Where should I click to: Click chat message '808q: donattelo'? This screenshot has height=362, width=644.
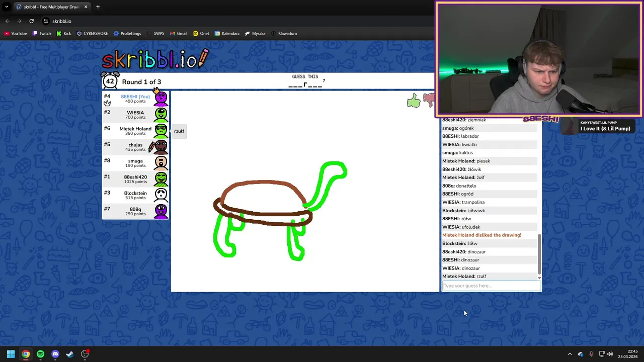[x=459, y=186]
